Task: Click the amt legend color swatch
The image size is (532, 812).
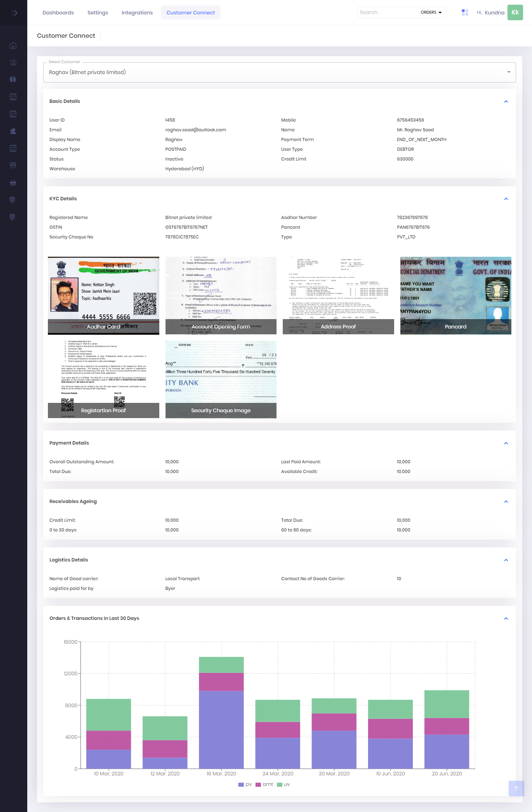Action: (x=258, y=785)
